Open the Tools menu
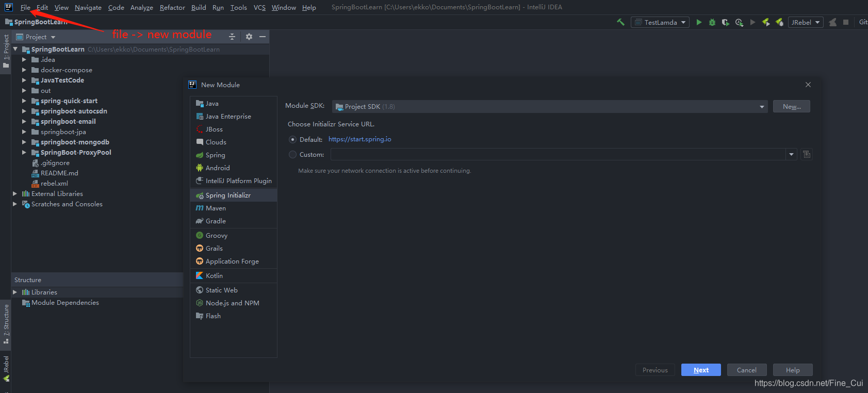The image size is (868, 393). [x=238, y=8]
